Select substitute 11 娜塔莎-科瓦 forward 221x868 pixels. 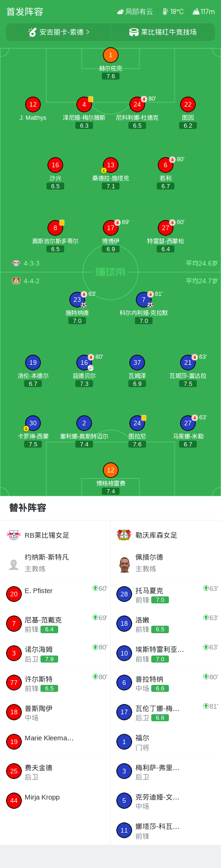point(166,830)
